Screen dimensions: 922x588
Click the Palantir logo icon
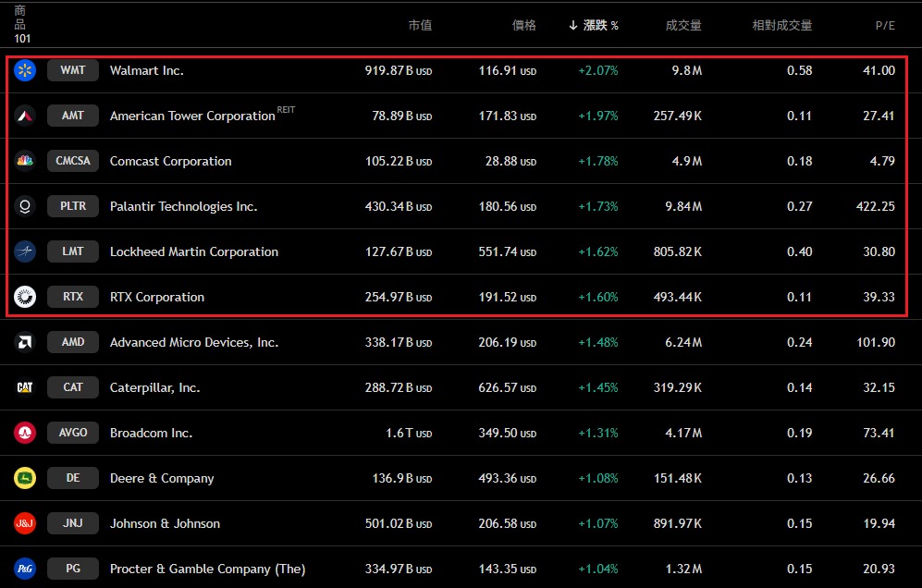tap(25, 206)
